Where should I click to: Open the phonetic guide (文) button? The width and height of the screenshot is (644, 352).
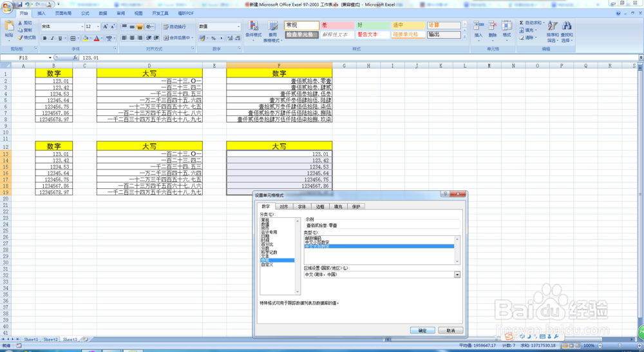click(x=109, y=38)
